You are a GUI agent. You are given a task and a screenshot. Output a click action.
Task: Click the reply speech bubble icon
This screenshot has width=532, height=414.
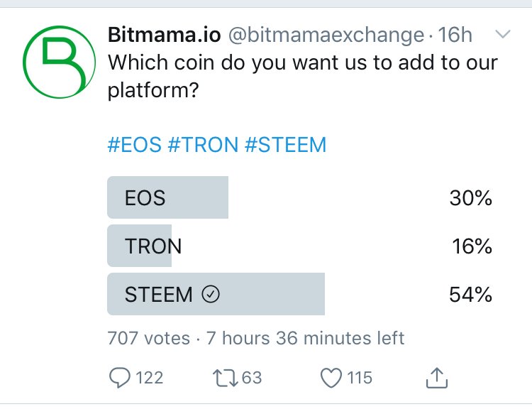coord(119,378)
